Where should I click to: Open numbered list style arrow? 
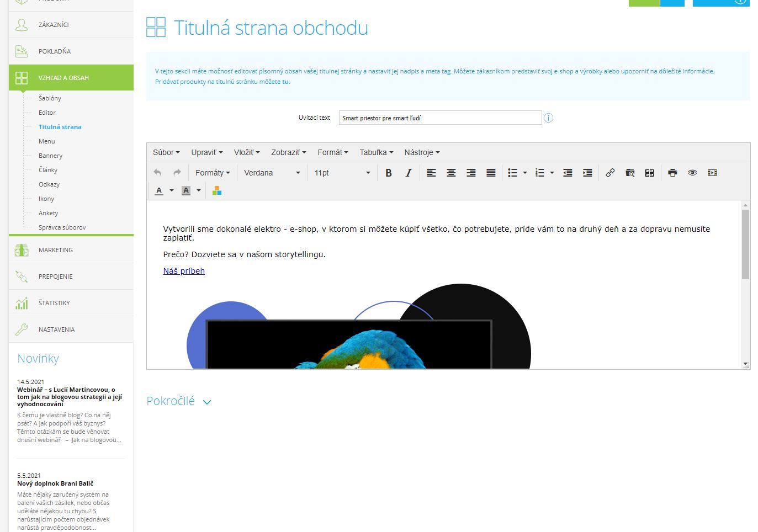click(552, 173)
